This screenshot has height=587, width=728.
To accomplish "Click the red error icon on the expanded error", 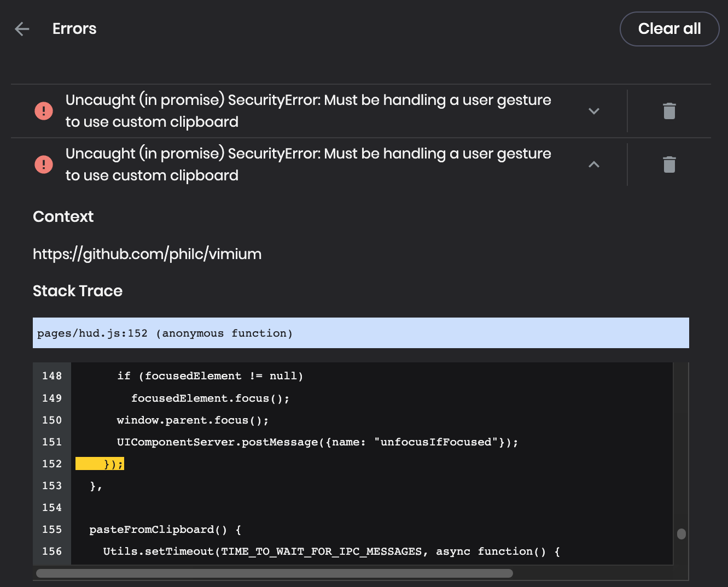I will [43, 164].
